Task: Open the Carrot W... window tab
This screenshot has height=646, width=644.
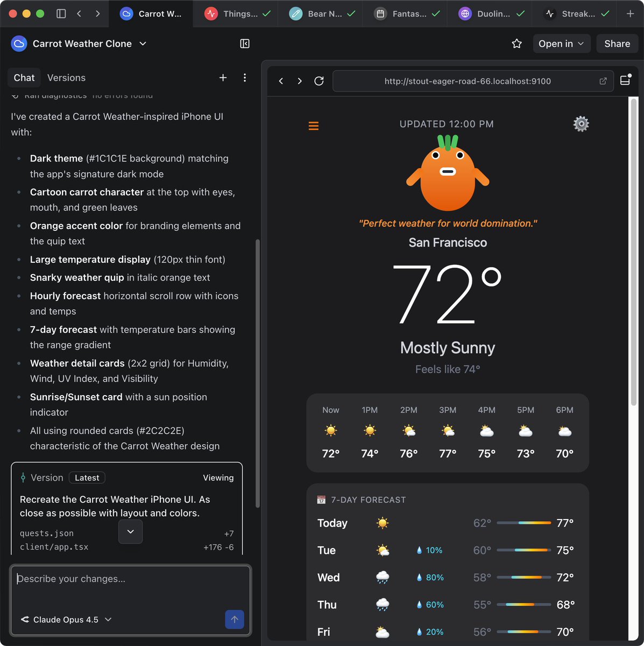Action: pyautogui.click(x=151, y=13)
